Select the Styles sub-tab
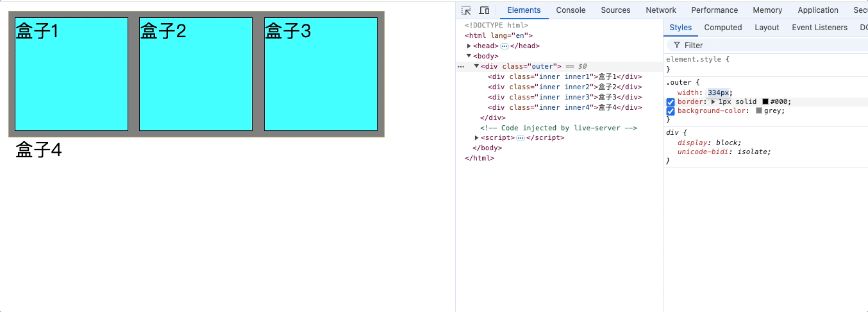The image size is (868, 312). (680, 28)
